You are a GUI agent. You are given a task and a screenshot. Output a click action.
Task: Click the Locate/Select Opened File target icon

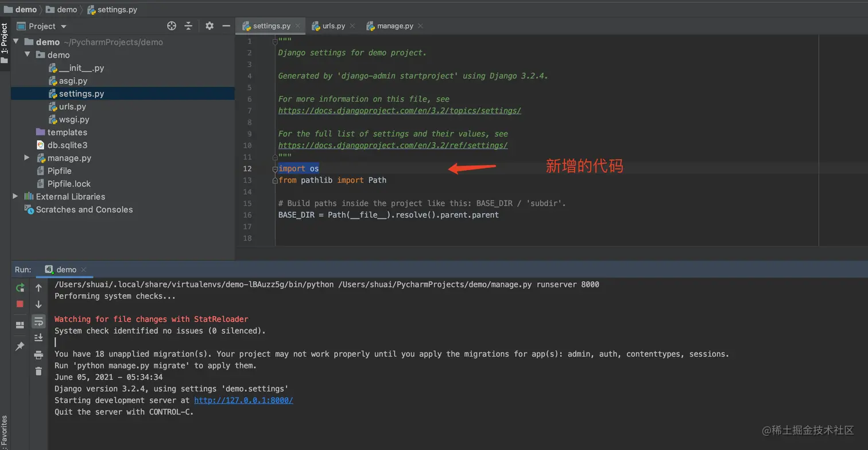(x=171, y=26)
